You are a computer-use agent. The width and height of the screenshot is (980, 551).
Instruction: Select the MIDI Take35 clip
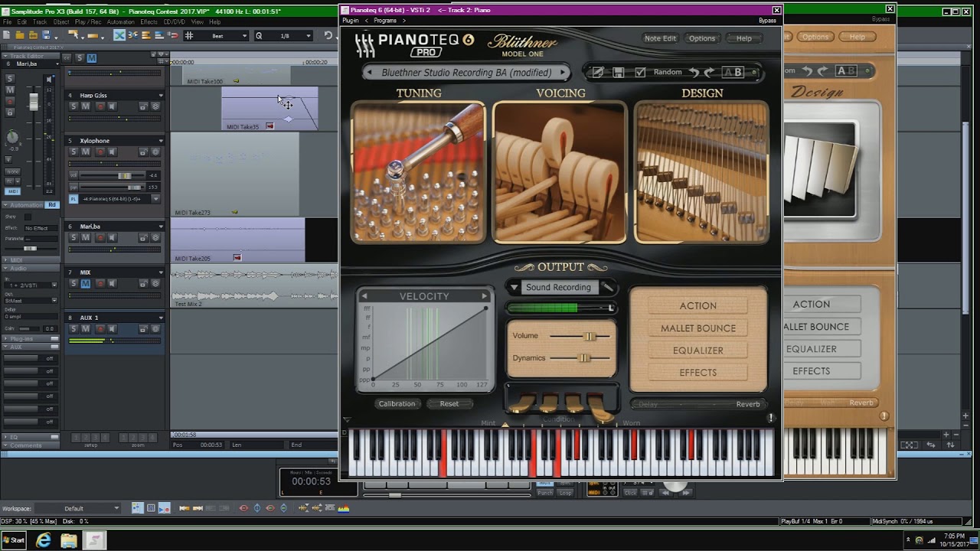269,109
